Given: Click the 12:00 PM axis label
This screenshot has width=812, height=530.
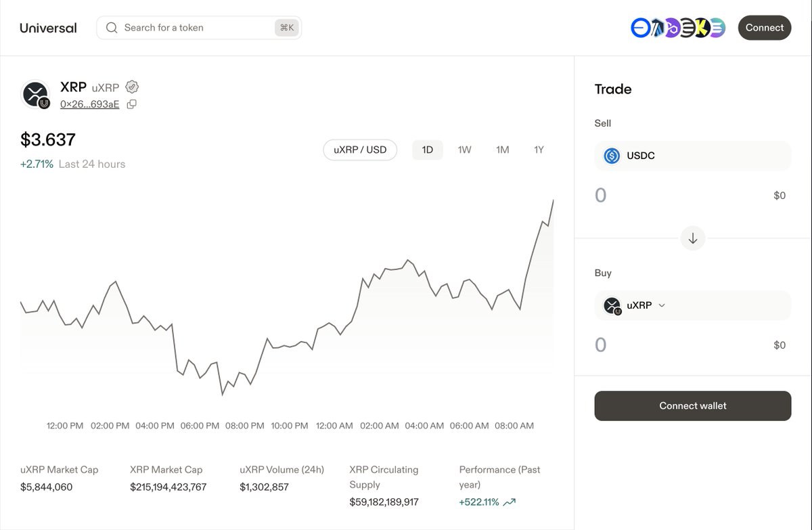Looking at the screenshot, I should [65, 426].
